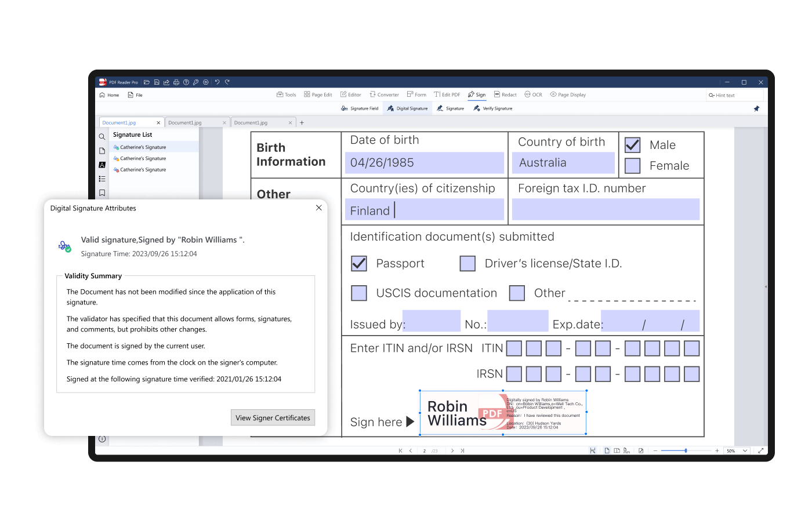Screen dimensions: 812x531
Task: Click the Print icon in the title bar
Action: tap(176, 82)
